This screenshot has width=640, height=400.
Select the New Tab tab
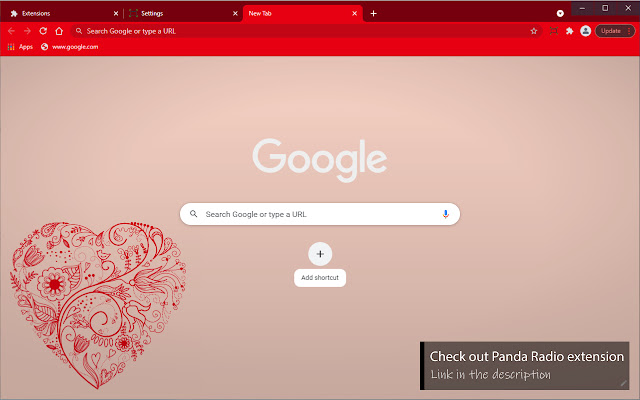(x=300, y=13)
